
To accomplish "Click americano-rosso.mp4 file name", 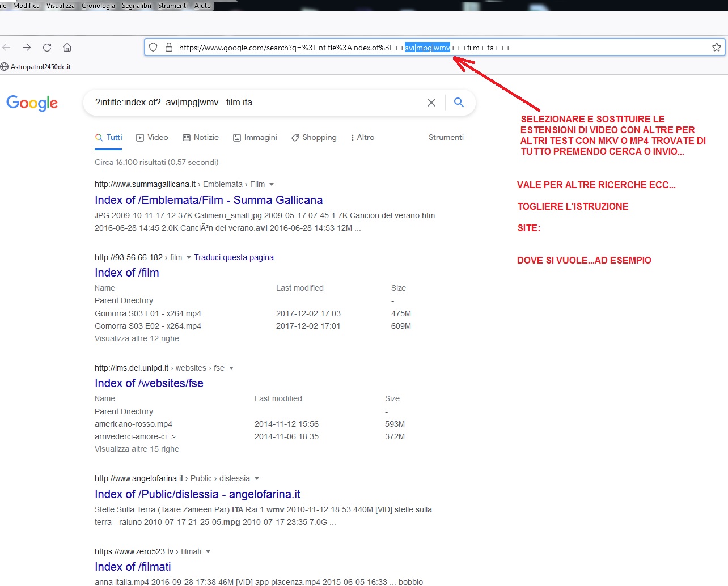I will [133, 424].
